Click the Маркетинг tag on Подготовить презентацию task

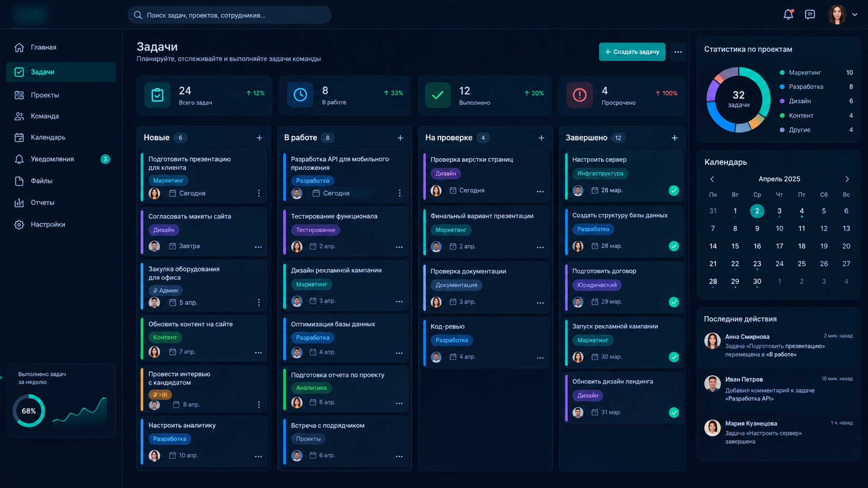click(168, 181)
